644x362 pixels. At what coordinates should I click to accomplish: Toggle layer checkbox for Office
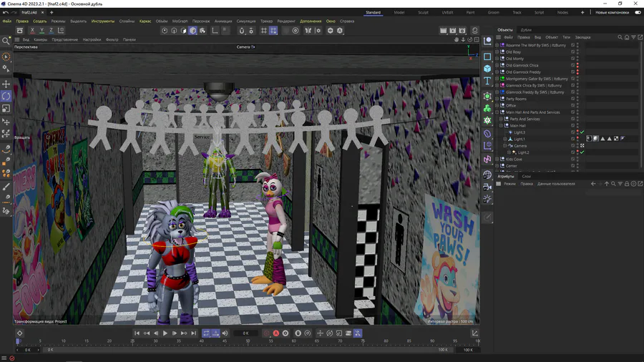[x=572, y=105]
